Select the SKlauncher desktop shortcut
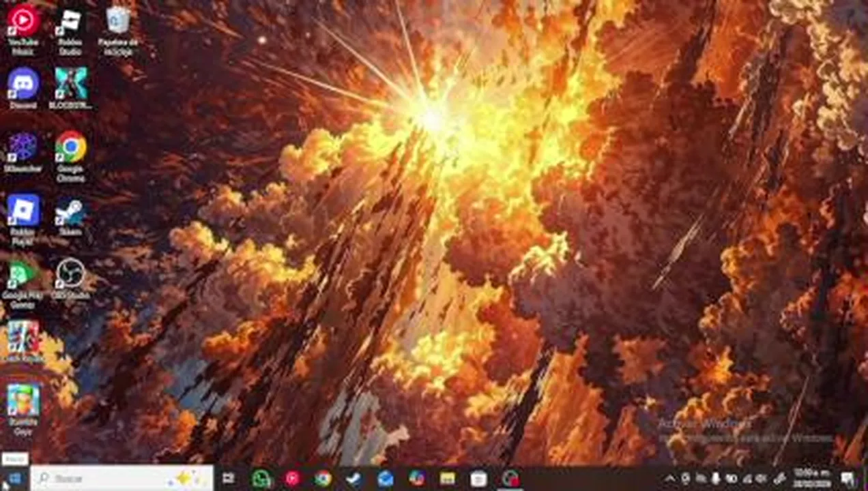 (23, 152)
